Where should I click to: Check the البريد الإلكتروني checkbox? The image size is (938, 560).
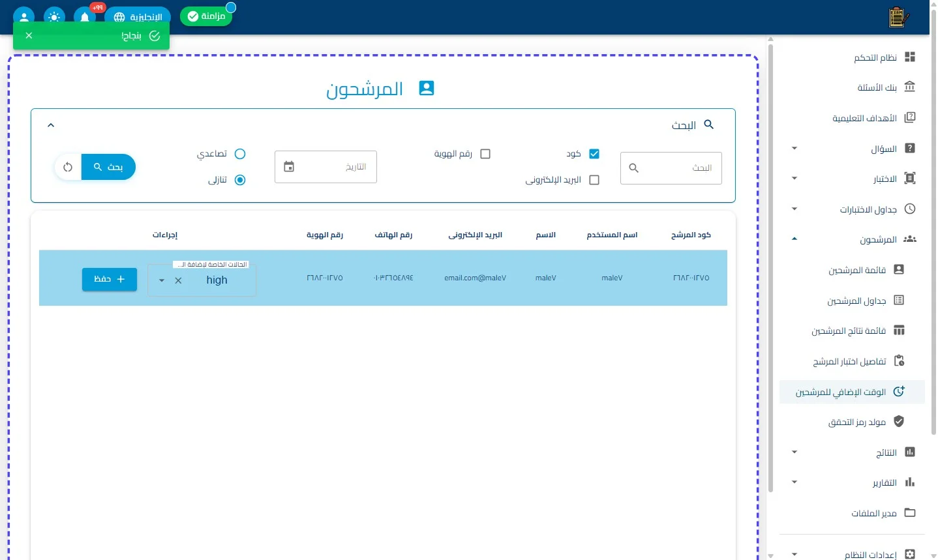click(x=594, y=180)
